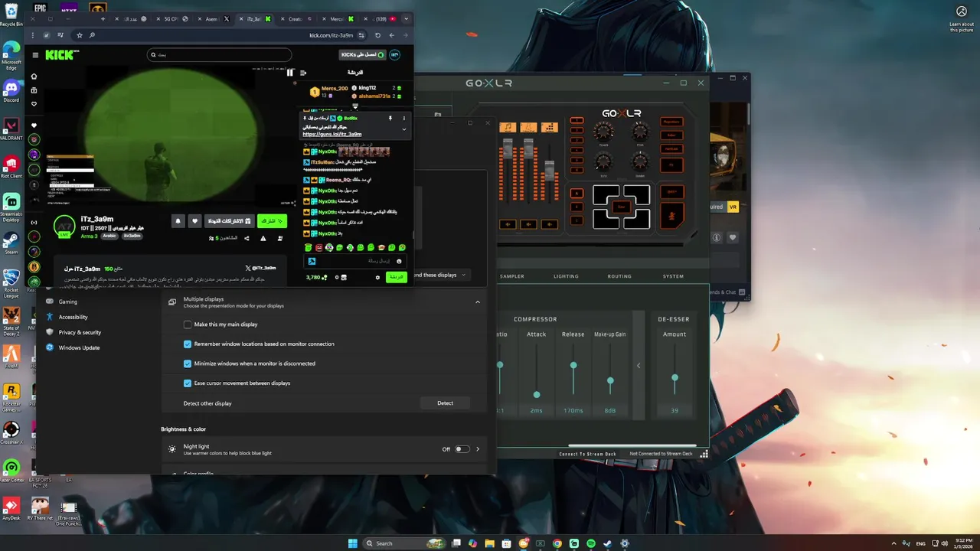Image resolution: width=980 pixels, height=551 pixels.
Task: Click the Kick search field
Action: tap(219, 55)
